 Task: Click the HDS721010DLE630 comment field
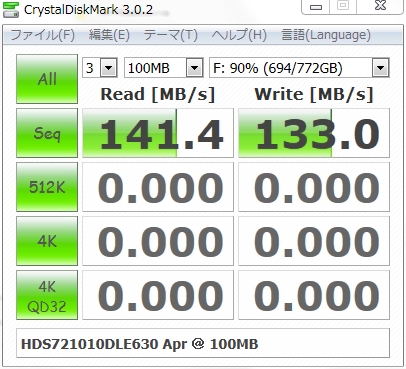[x=203, y=343]
